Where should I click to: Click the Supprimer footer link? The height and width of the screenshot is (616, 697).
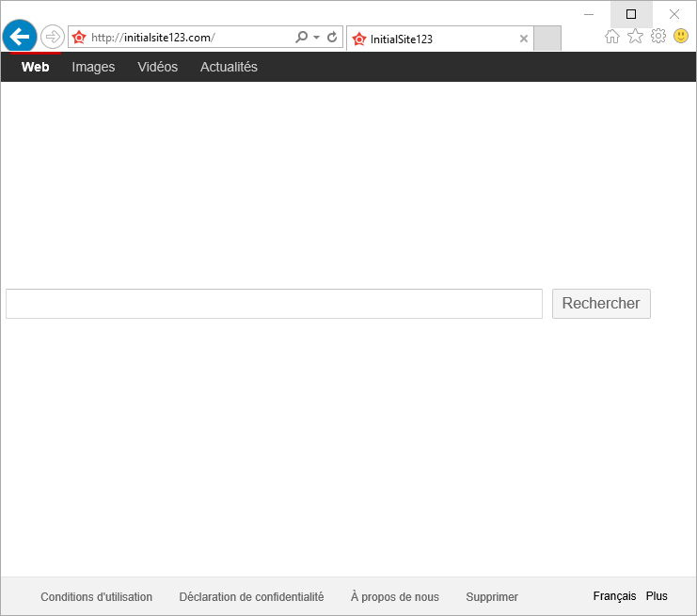click(492, 597)
